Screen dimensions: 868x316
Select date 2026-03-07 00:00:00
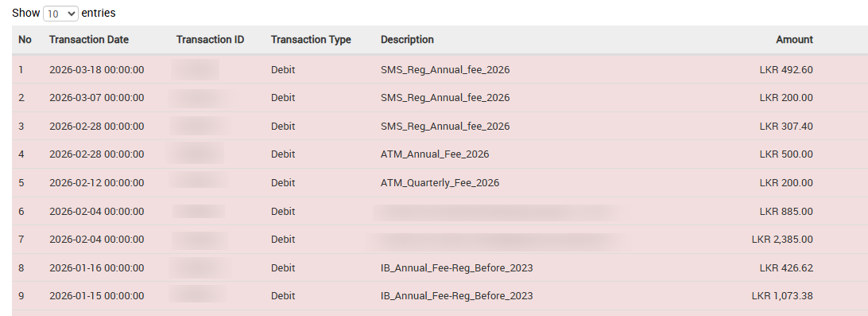97,98
